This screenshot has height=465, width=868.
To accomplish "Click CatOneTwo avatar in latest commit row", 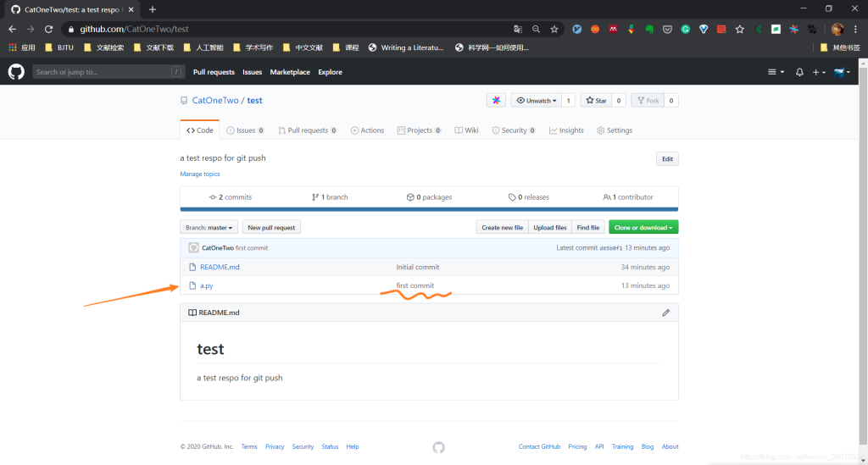I will [x=193, y=247].
